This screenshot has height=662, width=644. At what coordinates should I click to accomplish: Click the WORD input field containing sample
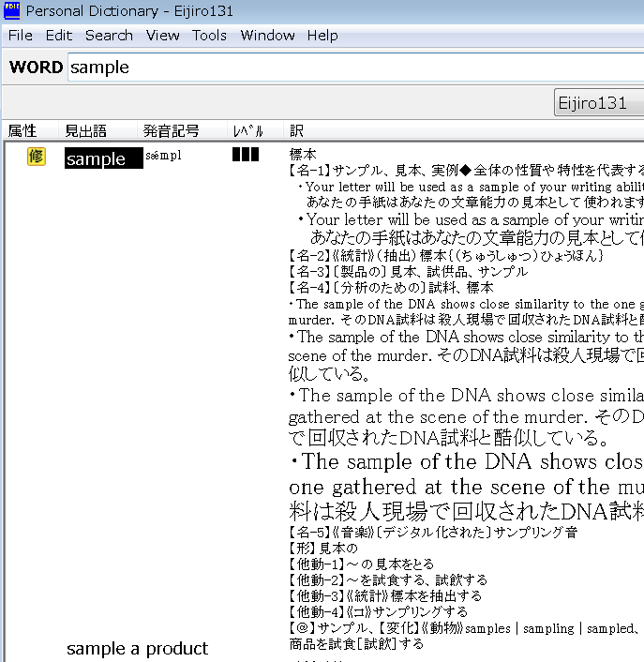point(356,68)
